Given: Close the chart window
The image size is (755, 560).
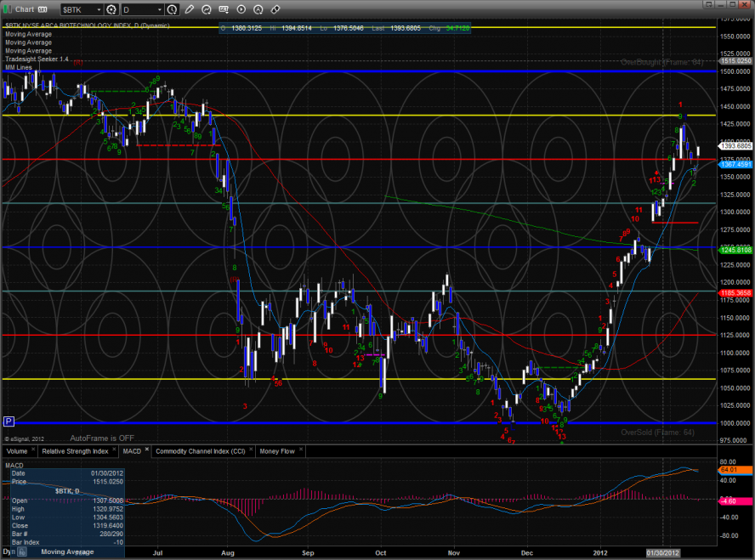Looking at the screenshot, I should coord(745,4).
